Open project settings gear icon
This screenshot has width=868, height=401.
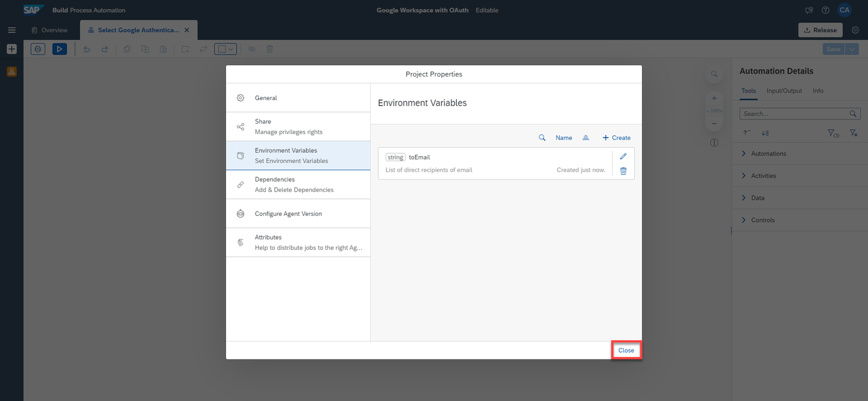click(x=855, y=30)
